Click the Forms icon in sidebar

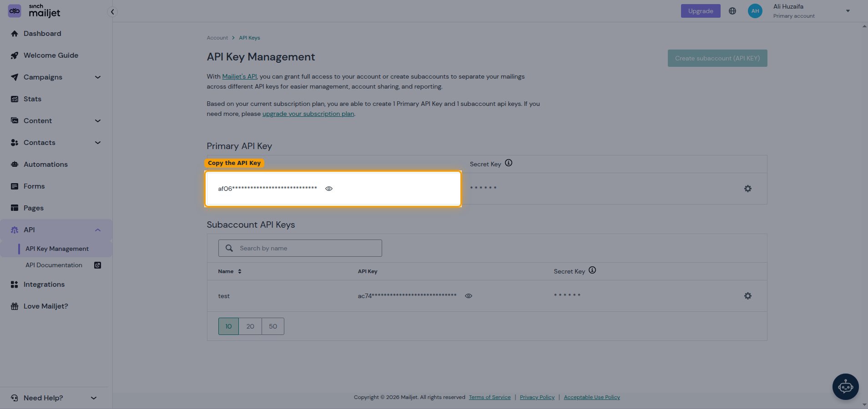15,186
